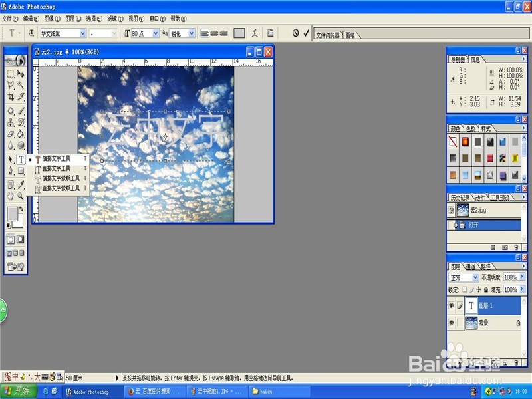Viewport: 532px width, 399px height.
Task: Switch to the 通道 tab
Action: coord(470,267)
